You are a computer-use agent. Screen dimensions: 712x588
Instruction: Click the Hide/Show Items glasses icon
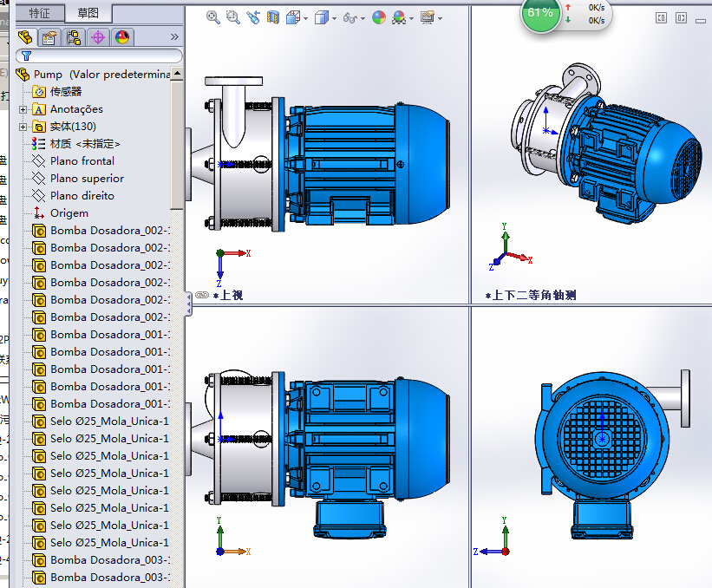point(350,17)
